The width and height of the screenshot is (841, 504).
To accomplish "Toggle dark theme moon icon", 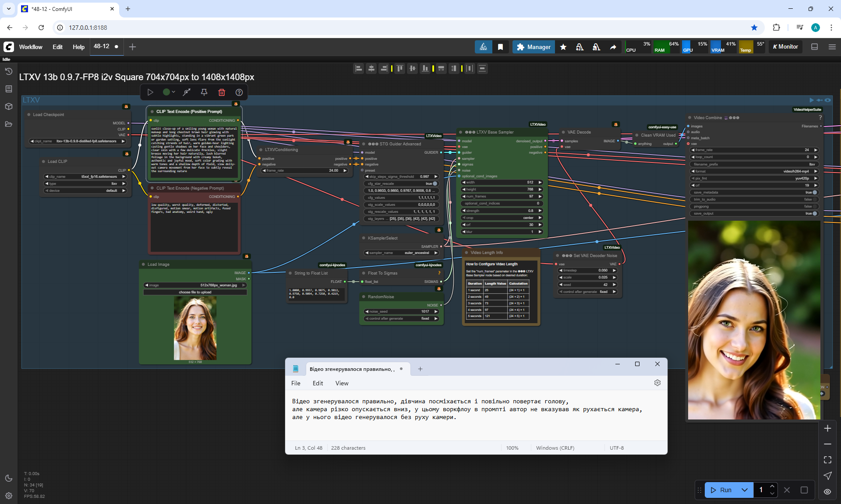I will (x=8, y=478).
